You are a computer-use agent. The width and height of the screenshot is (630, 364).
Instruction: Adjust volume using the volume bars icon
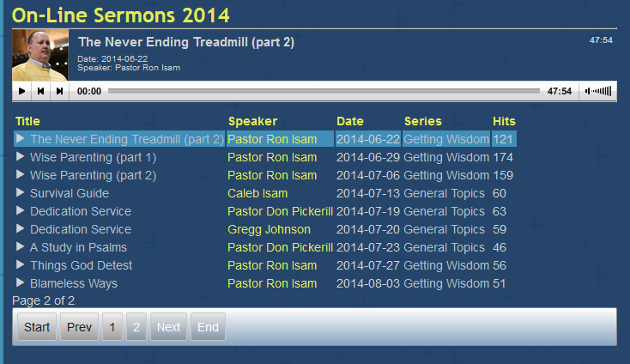[x=598, y=91]
